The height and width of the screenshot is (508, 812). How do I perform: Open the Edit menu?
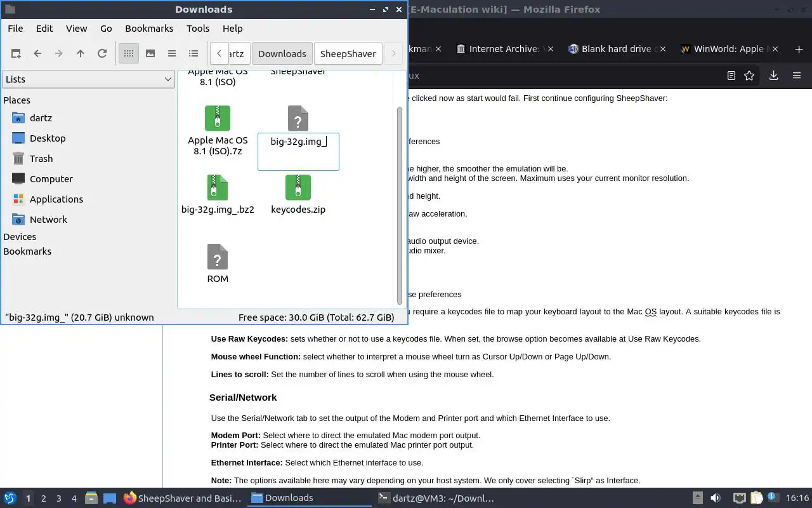tap(44, 29)
